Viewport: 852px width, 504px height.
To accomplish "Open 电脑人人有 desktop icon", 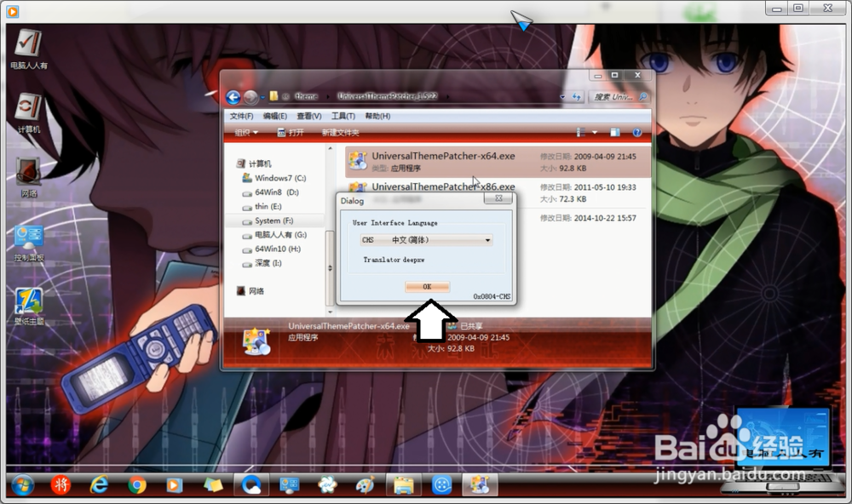I will pyautogui.click(x=28, y=49).
